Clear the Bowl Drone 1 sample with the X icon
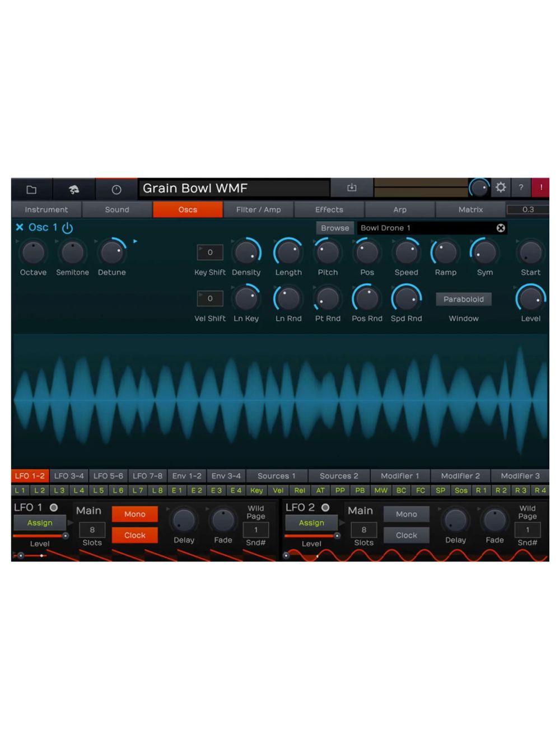Viewport: 560px width, 739px height. click(x=501, y=228)
